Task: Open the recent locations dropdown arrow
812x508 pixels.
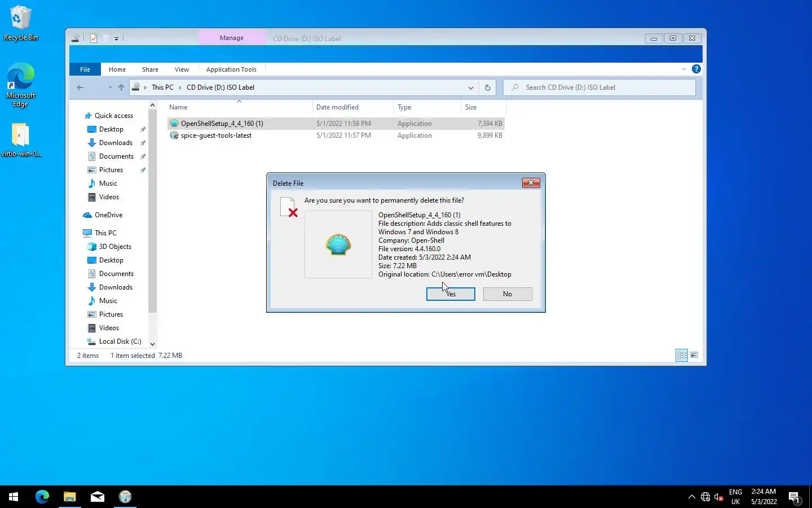Action: pos(110,87)
